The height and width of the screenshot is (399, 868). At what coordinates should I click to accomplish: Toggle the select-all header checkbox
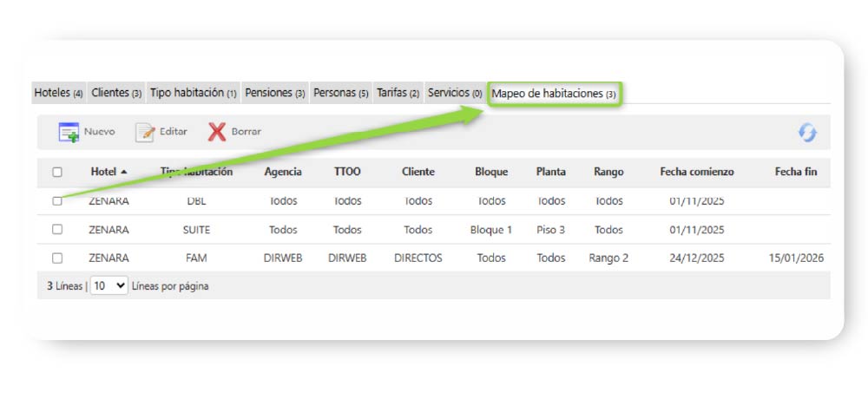[x=57, y=173]
